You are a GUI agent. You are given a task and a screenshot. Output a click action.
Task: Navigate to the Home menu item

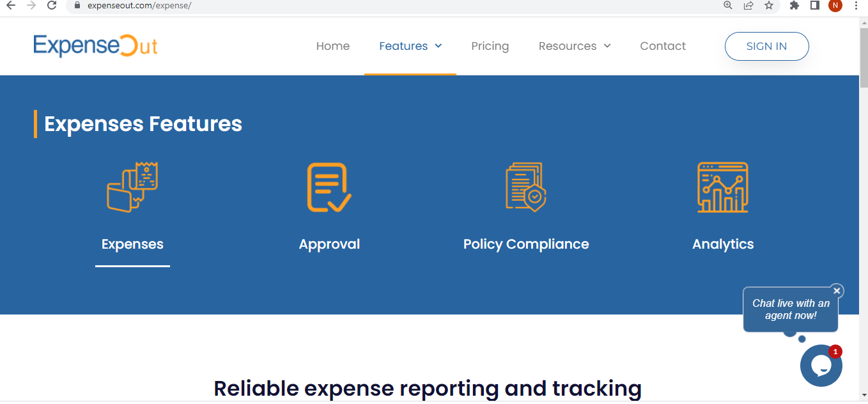(x=332, y=46)
